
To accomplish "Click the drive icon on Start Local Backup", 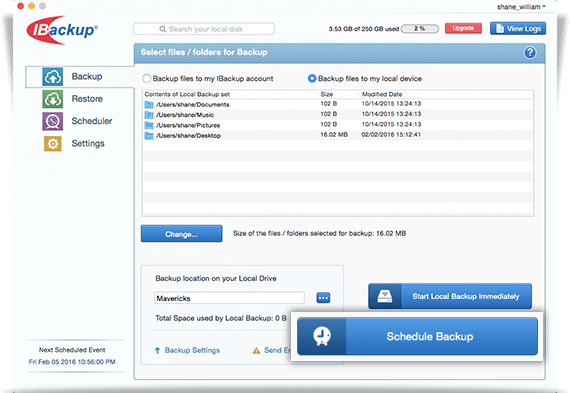I will pyautogui.click(x=385, y=296).
